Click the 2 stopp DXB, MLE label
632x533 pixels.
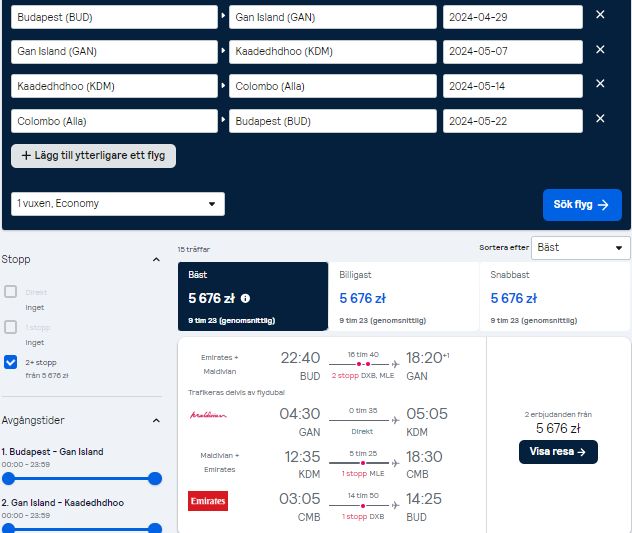click(363, 375)
